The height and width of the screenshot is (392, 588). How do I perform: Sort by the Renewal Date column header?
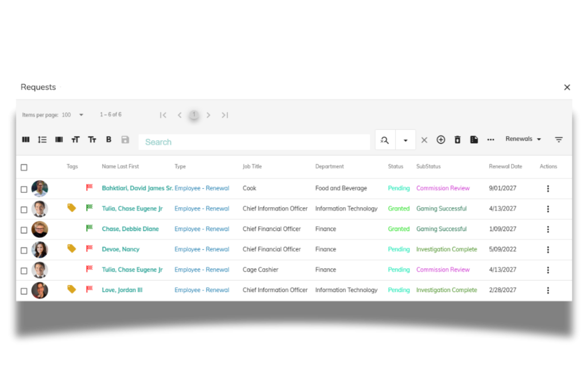[505, 166]
